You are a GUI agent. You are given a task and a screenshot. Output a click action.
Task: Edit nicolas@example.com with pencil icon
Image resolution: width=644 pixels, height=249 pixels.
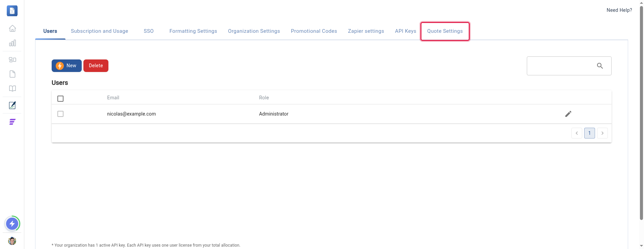click(x=568, y=114)
